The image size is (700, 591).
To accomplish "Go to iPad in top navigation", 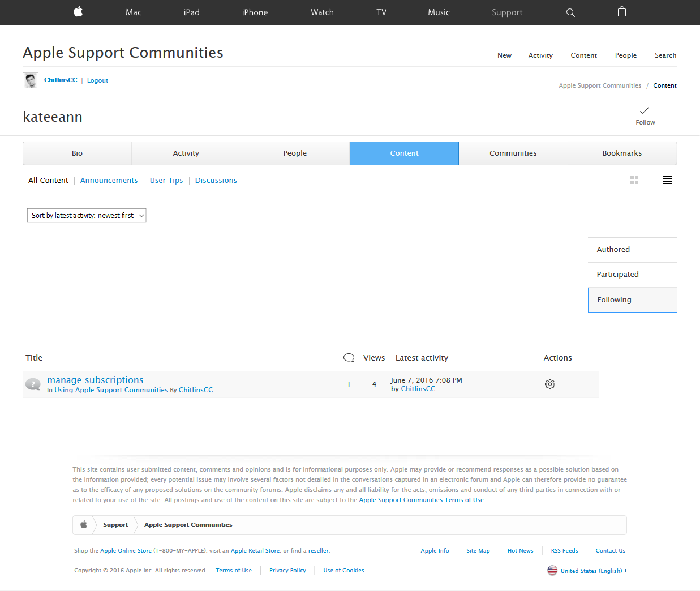I will 192,12.
